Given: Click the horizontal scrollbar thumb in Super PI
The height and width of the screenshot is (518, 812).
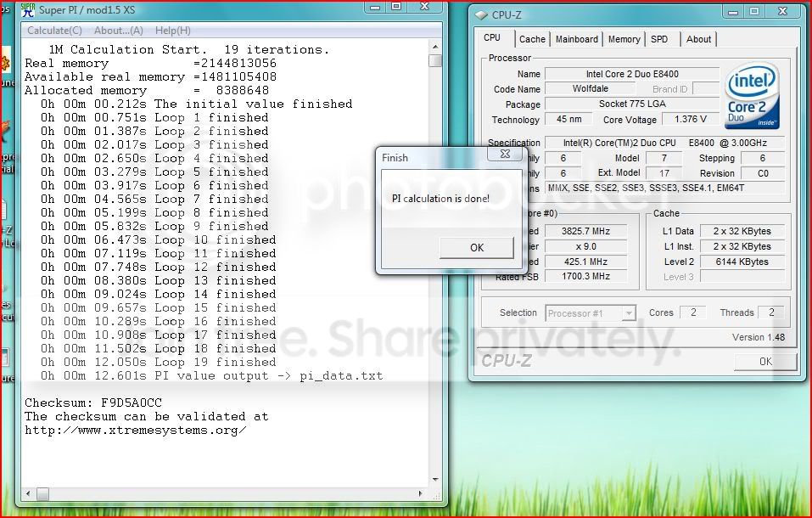Looking at the screenshot, I should point(43,493).
